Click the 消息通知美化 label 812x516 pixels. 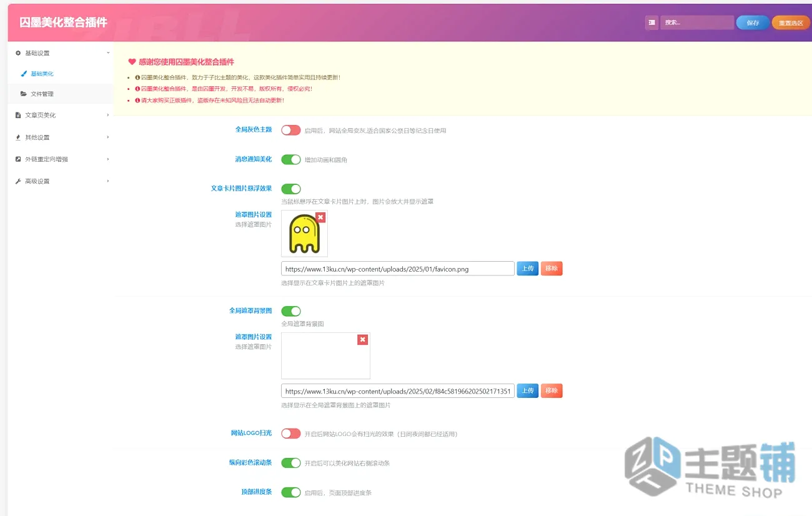click(254, 159)
